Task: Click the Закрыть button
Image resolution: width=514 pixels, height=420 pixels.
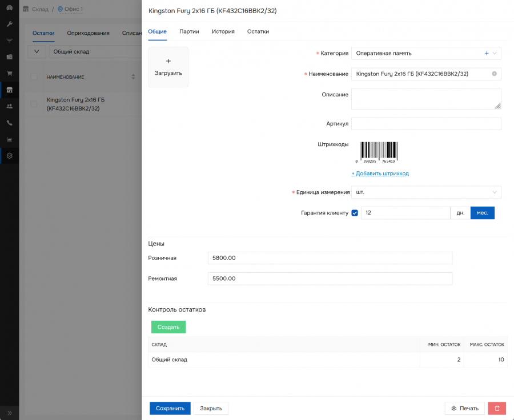Action: coord(211,408)
